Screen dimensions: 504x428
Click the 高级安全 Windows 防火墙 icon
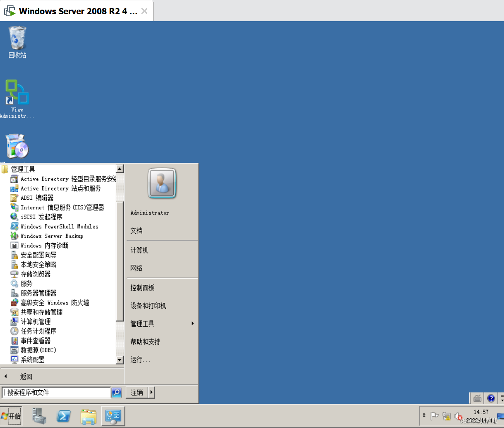point(14,303)
